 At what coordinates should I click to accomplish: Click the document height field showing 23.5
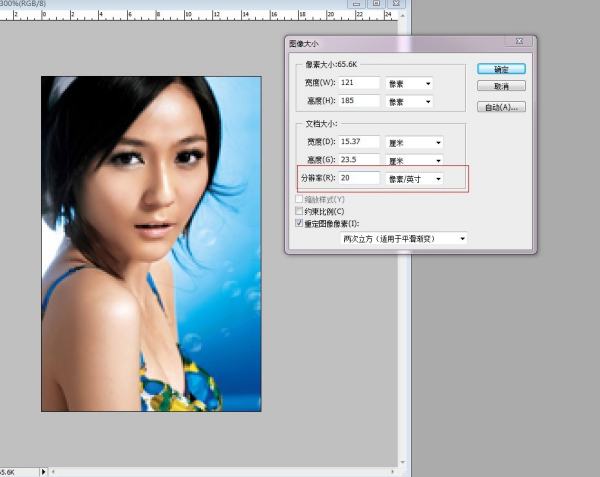(x=358, y=161)
